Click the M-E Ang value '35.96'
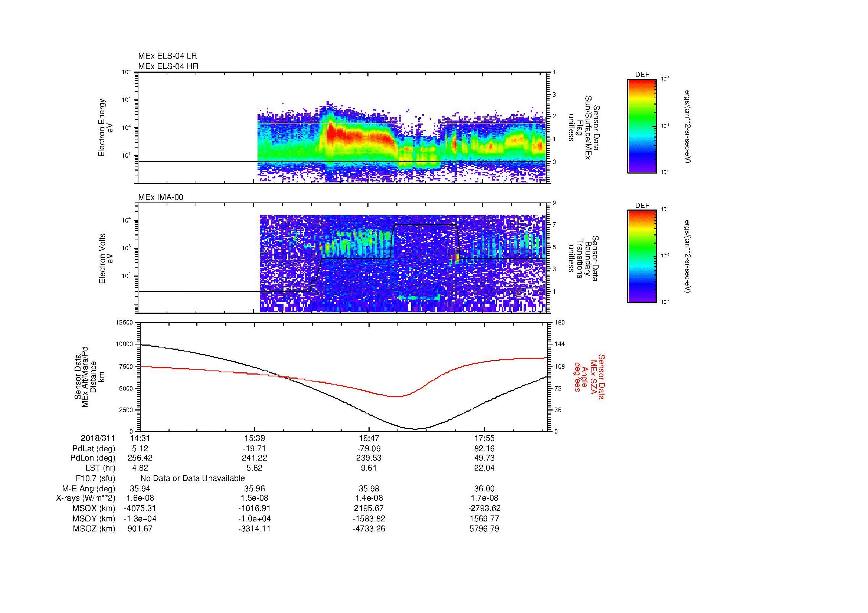 (255, 489)
